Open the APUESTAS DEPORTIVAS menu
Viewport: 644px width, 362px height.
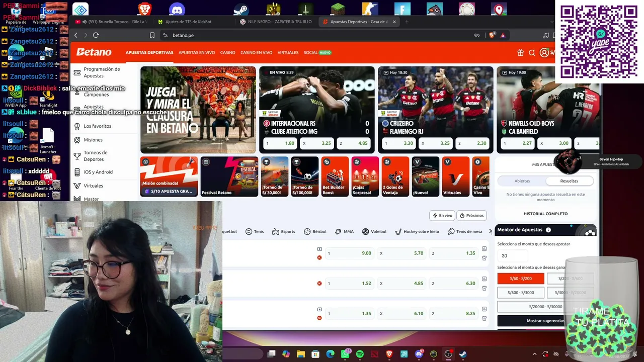149,53
